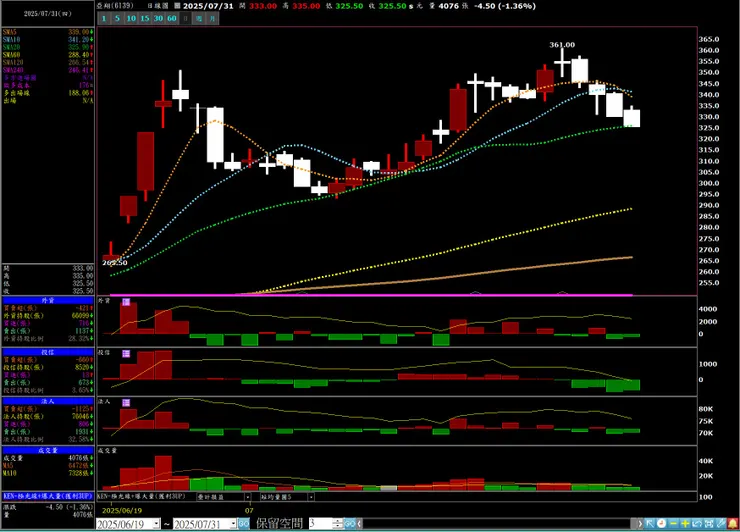Select the weekly (週) chart period
Image resolution: width=740 pixels, height=532 pixels.
(x=199, y=18)
